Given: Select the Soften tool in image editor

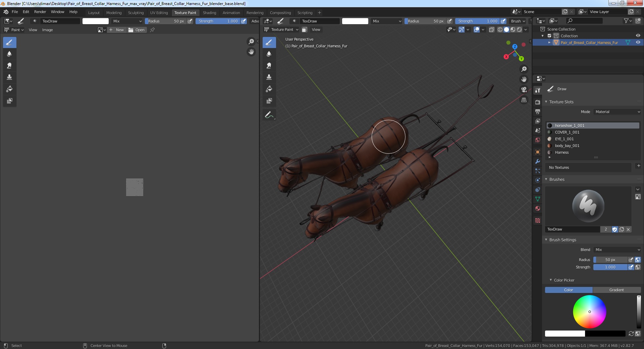Looking at the screenshot, I should (x=9, y=54).
